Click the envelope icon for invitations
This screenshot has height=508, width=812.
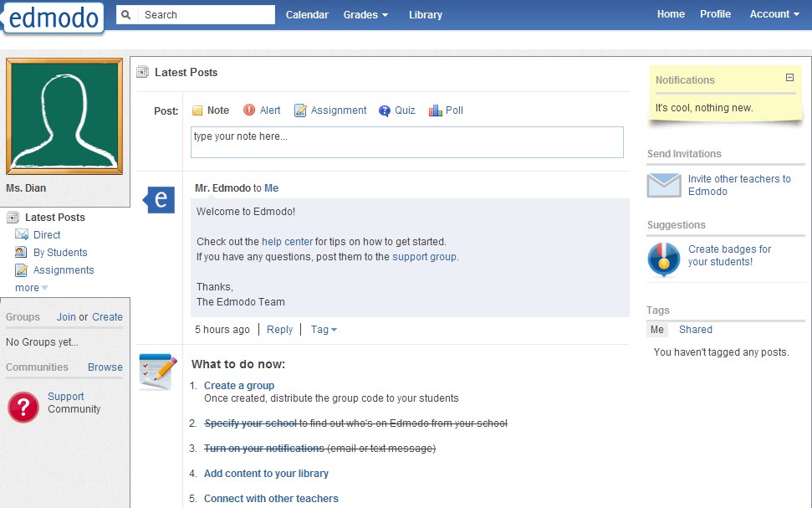click(664, 185)
